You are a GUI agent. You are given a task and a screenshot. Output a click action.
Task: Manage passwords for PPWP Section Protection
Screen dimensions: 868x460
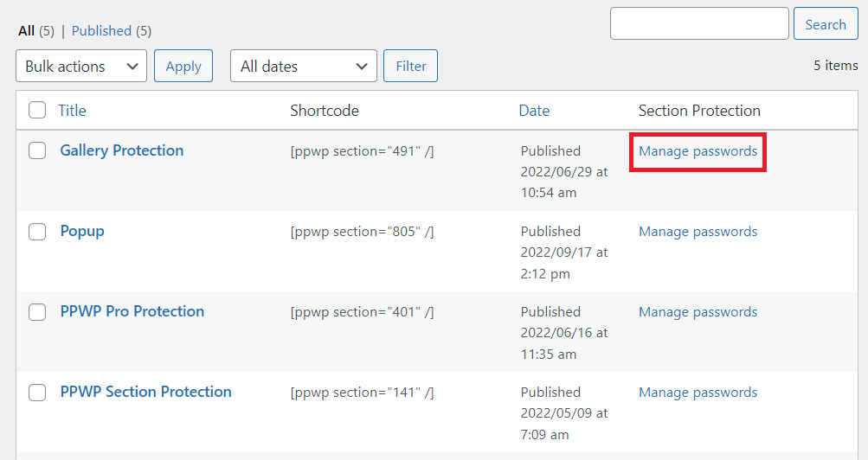[698, 393]
